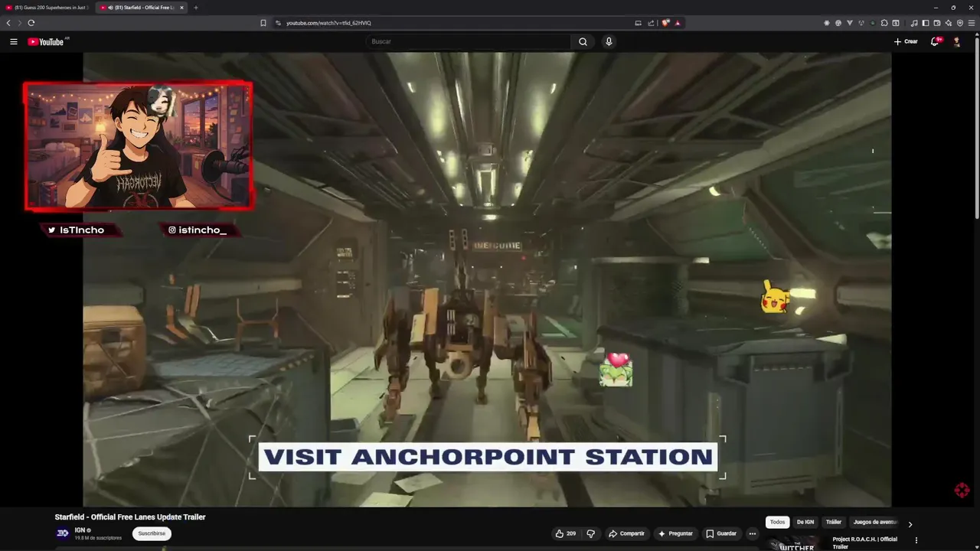Toggle the browser sidebar panel

tap(926, 23)
